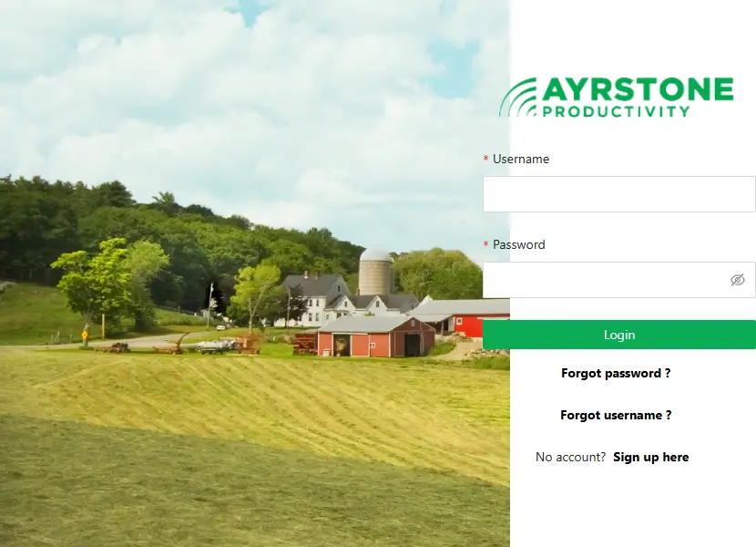This screenshot has height=547, width=756.
Task: Click the green Login button
Action: click(619, 335)
